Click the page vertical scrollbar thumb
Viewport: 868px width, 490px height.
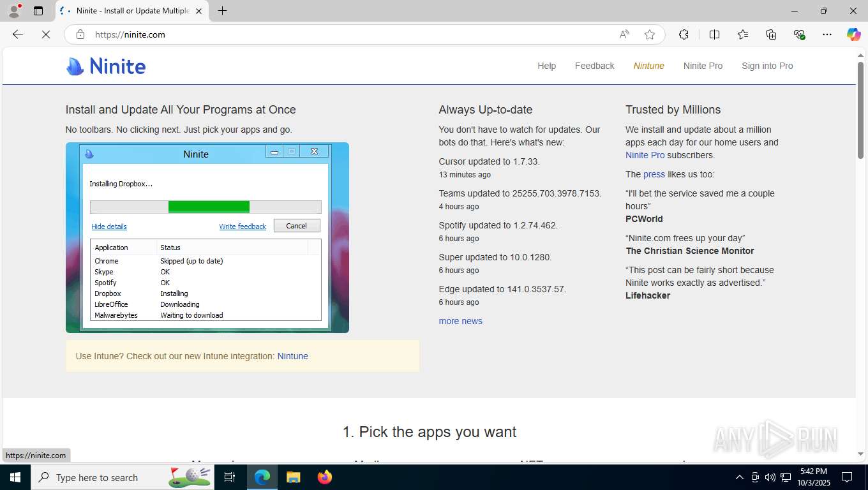(860, 110)
